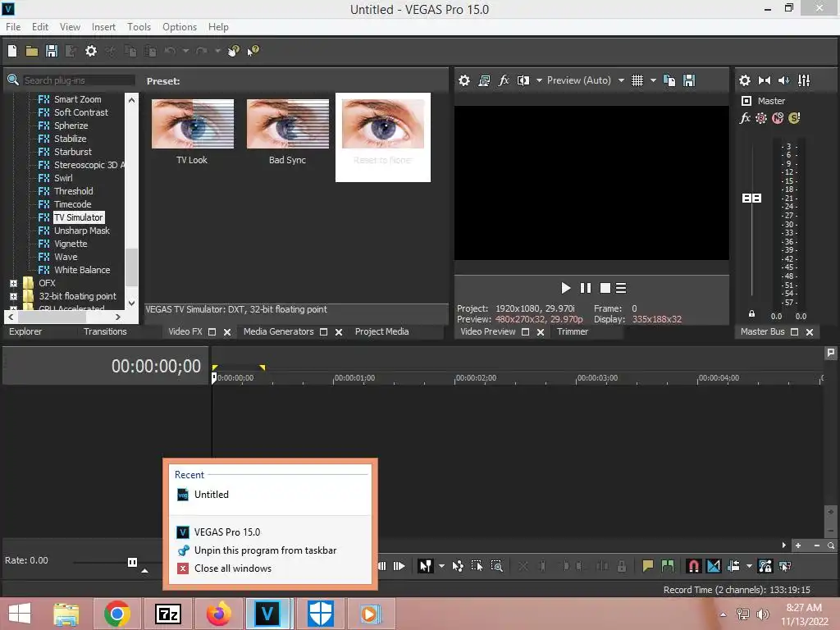Open the Options menu
Screen dimensions: 840x630
180,27
